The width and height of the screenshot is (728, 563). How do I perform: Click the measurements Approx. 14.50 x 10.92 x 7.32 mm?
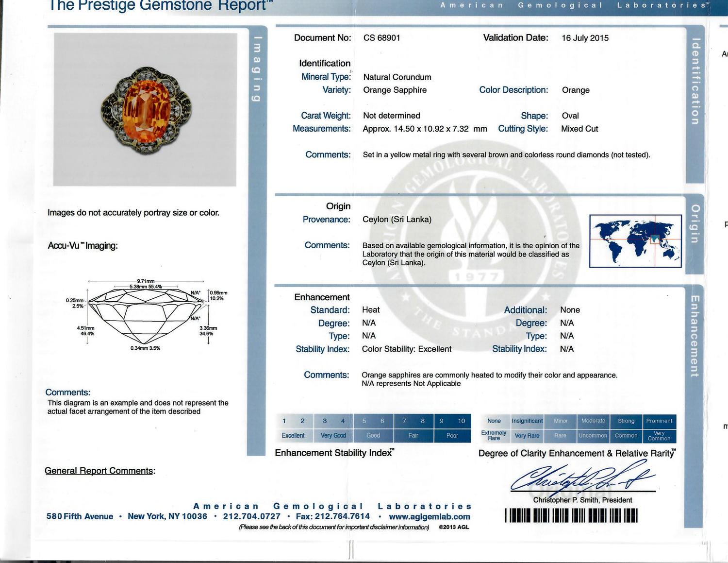click(425, 129)
